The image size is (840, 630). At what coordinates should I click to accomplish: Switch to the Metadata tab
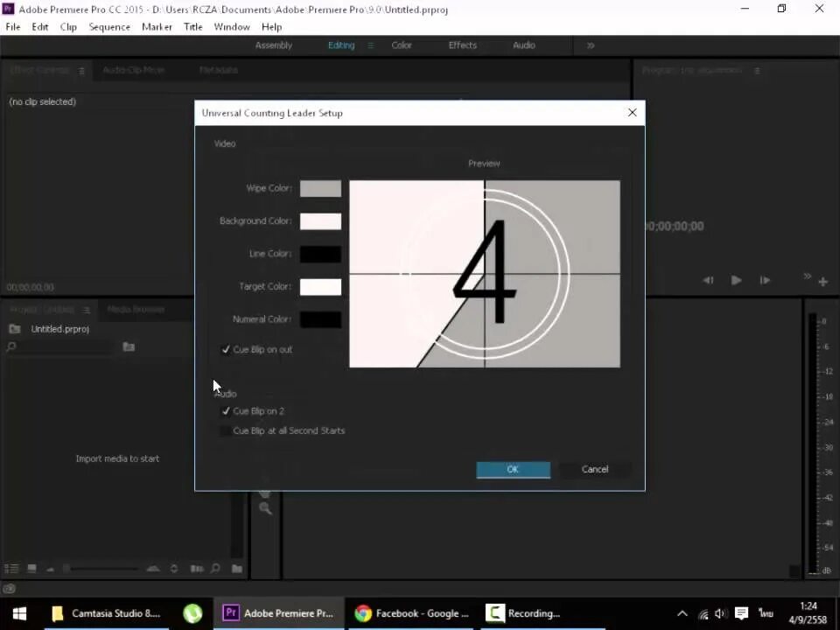click(x=218, y=70)
